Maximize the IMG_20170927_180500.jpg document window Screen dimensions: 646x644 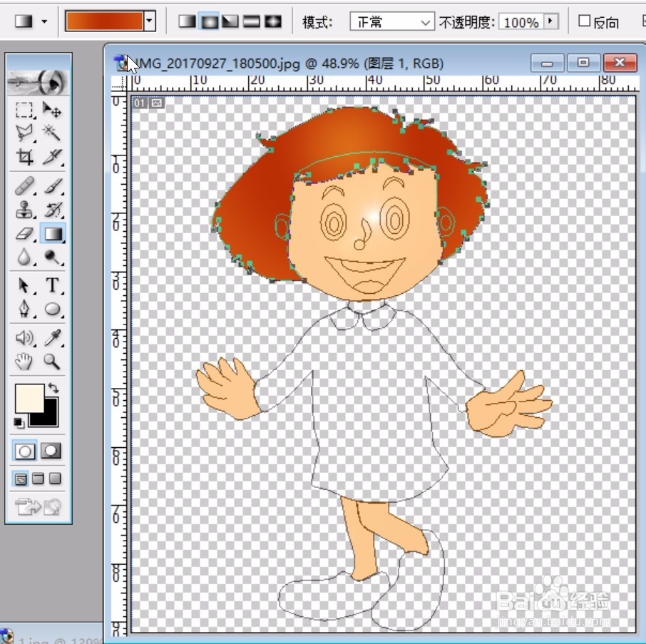583,63
